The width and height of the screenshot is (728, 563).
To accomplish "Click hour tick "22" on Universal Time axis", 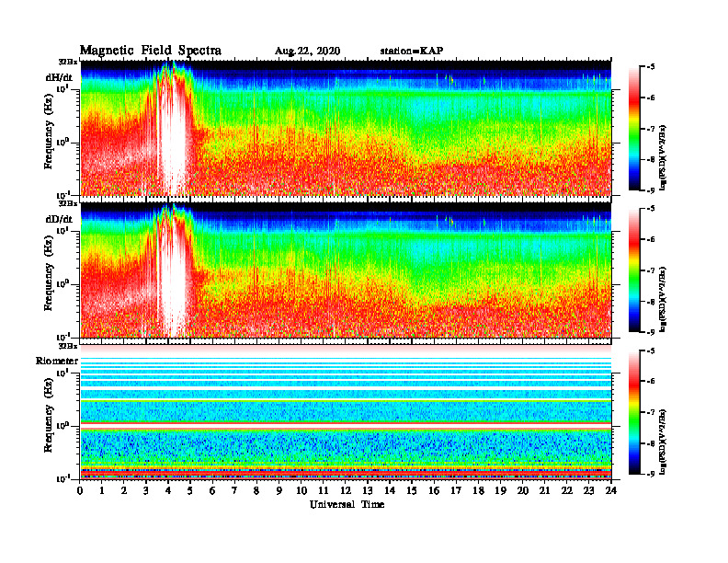I will click(567, 491).
